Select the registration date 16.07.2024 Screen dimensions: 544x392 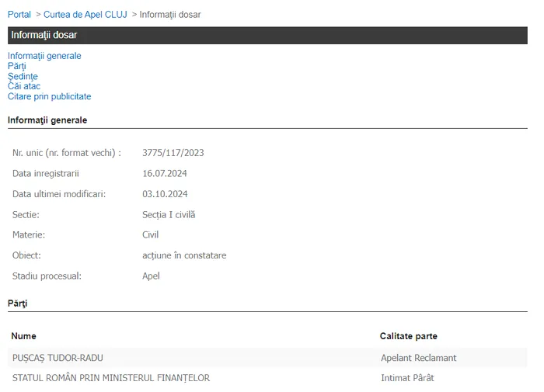pyautogui.click(x=165, y=173)
